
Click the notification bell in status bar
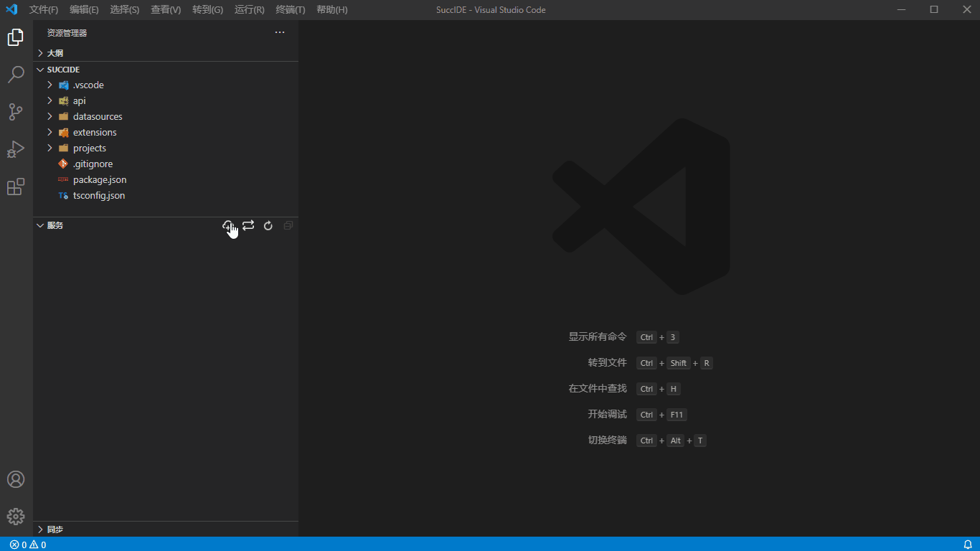pos(968,545)
